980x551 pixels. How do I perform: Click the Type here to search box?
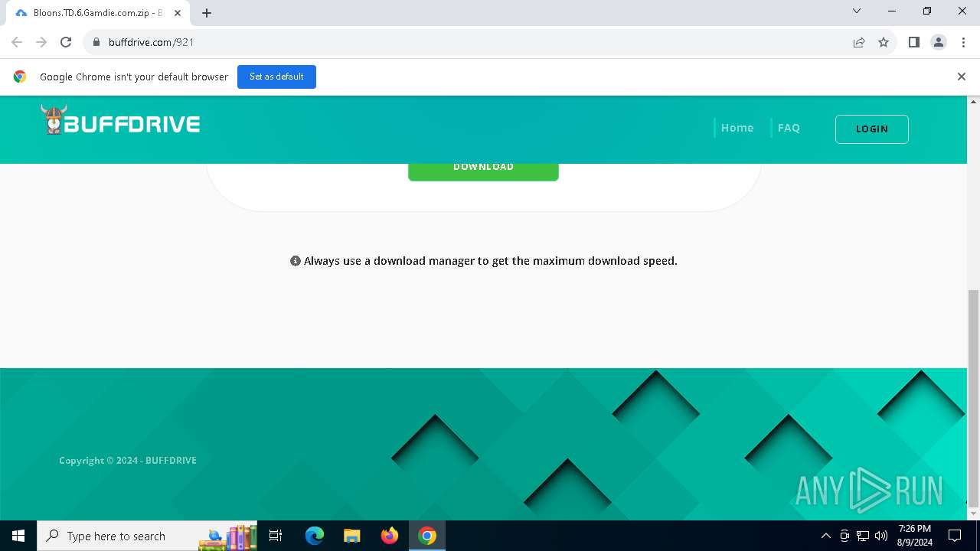coord(149,536)
